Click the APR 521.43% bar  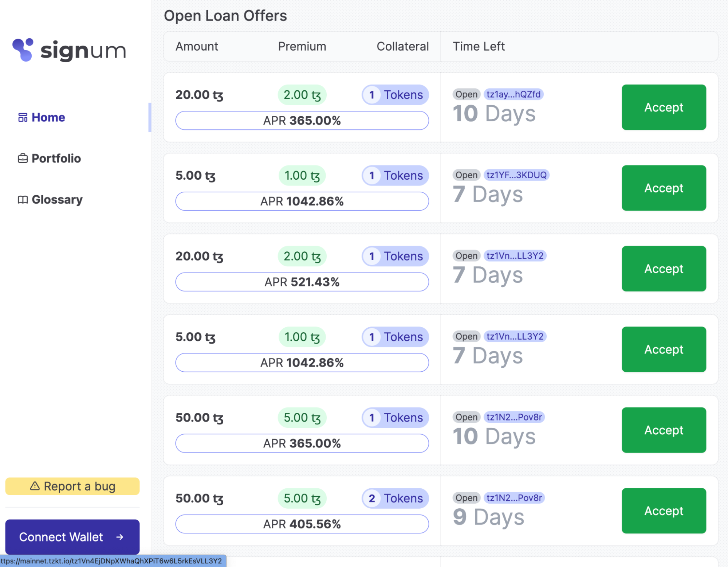pos(302,282)
